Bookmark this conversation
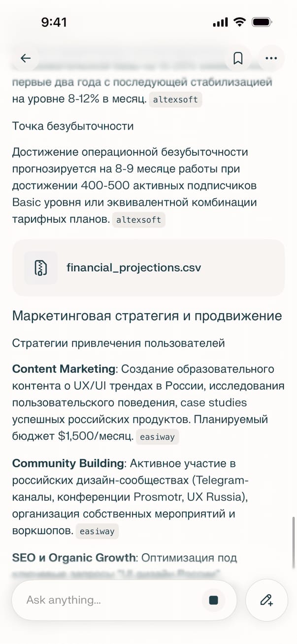 coord(238,58)
